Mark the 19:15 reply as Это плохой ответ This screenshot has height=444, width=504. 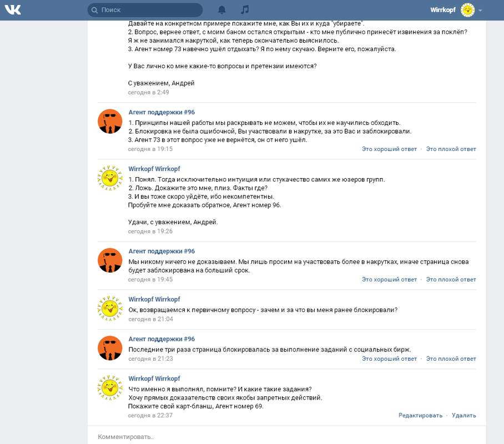[x=451, y=149]
